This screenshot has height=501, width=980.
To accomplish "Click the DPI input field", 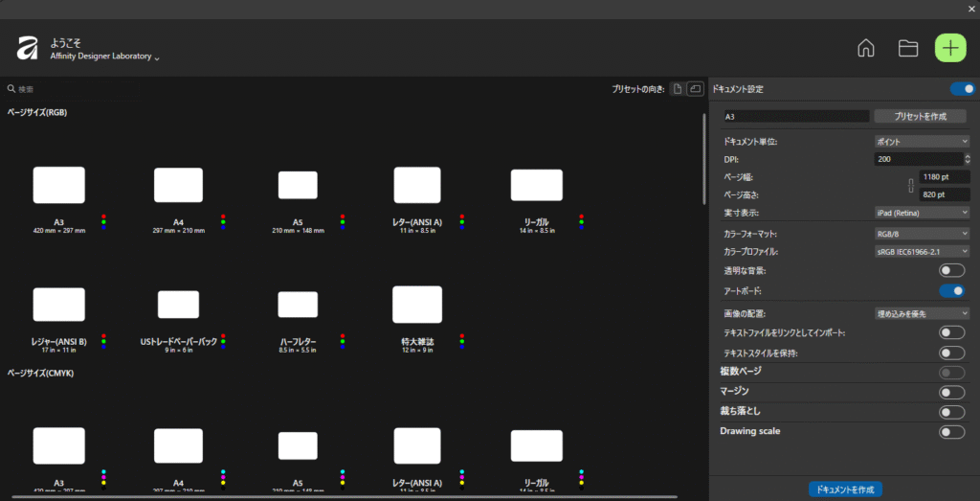I will [917, 159].
